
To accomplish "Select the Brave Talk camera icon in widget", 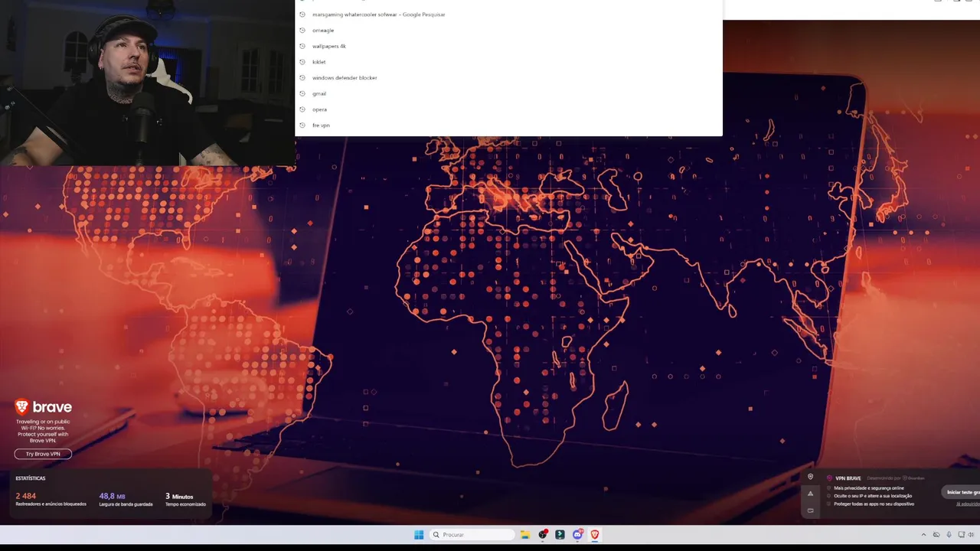I will (x=810, y=510).
